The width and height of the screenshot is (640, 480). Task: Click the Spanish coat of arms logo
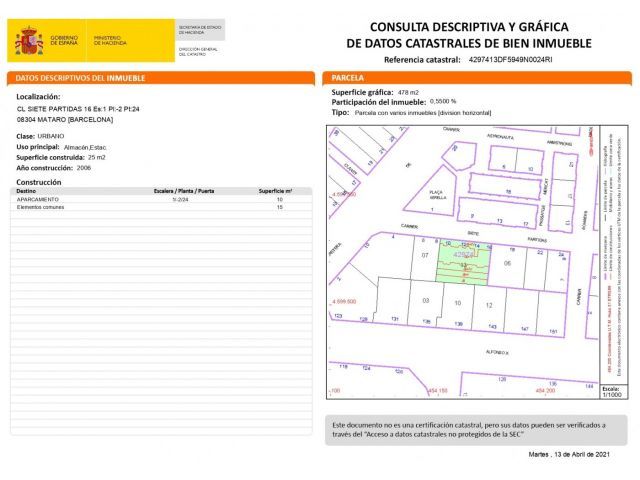point(29,40)
